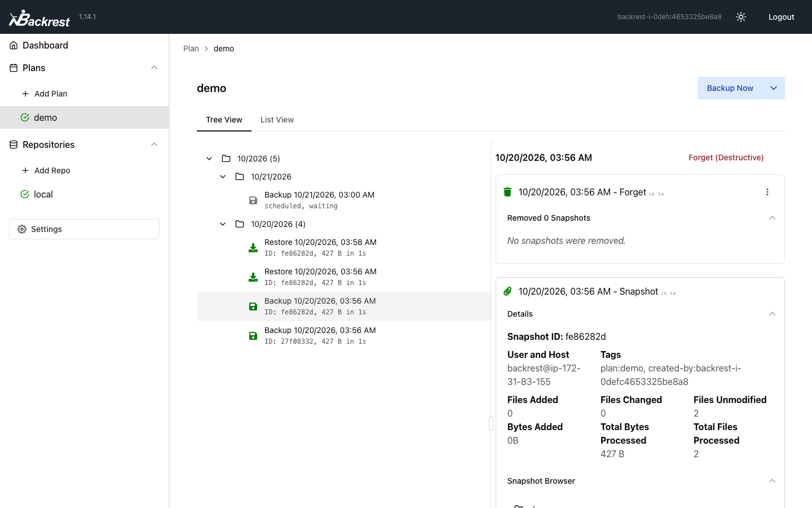Click download icon of Restore 03:56 AM
812x508 pixels.
coord(253,277)
